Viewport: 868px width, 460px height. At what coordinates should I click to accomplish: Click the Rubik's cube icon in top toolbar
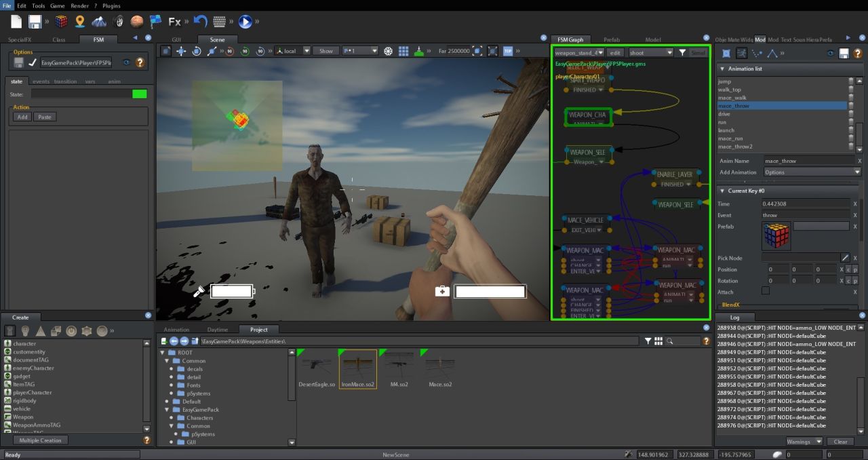[62, 22]
